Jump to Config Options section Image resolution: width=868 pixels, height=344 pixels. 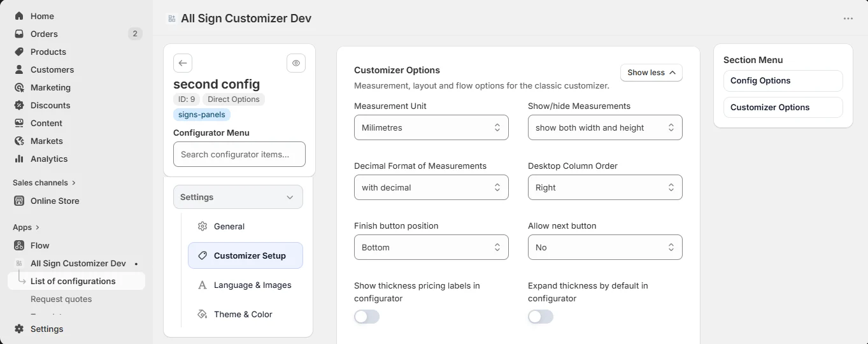click(x=783, y=81)
